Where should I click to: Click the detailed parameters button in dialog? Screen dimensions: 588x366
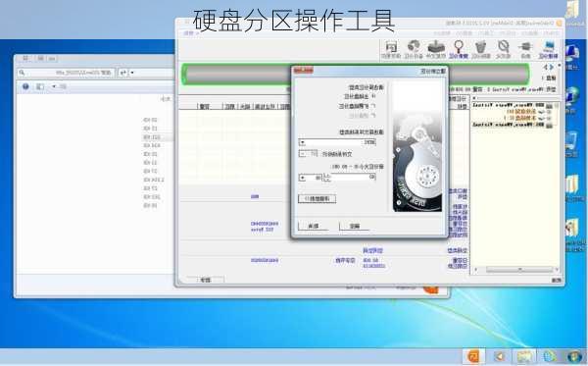(x=318, y=198)
